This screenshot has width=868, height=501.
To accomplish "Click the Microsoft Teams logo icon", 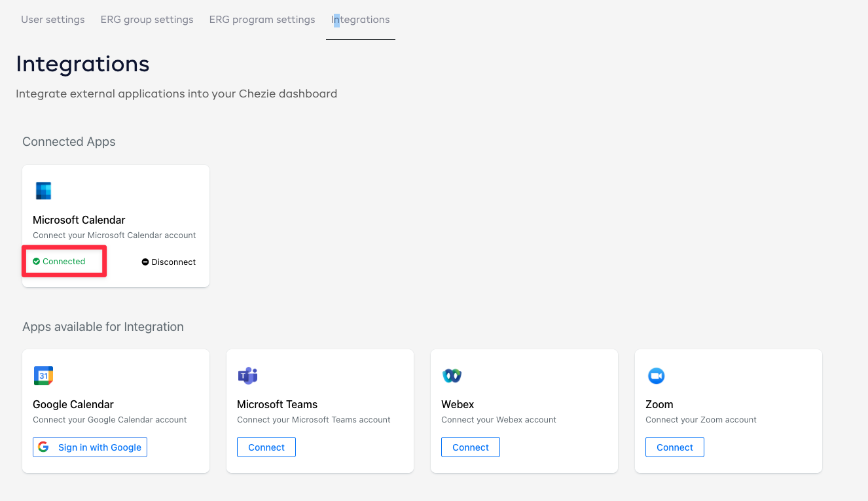I will coord(247,375).
